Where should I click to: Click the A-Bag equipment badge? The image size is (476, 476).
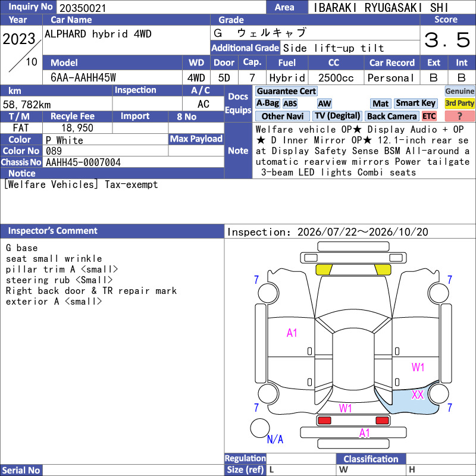(x=267, y=103)
